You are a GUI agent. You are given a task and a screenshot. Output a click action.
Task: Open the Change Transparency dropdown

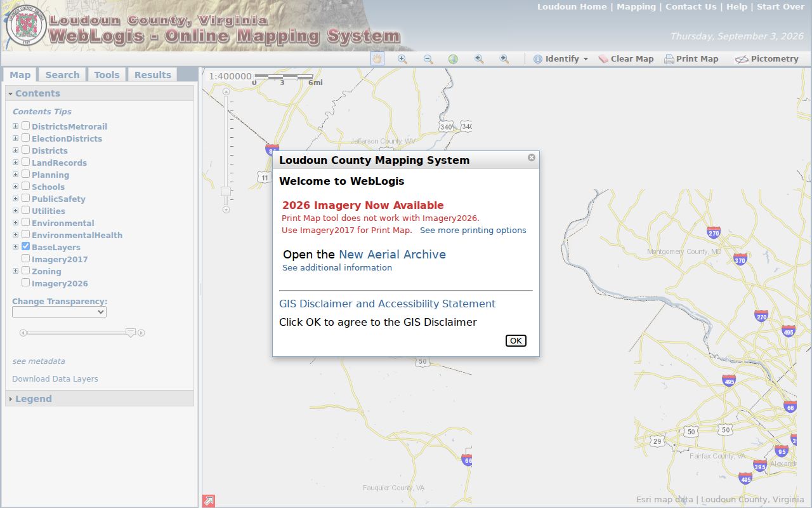59,312
